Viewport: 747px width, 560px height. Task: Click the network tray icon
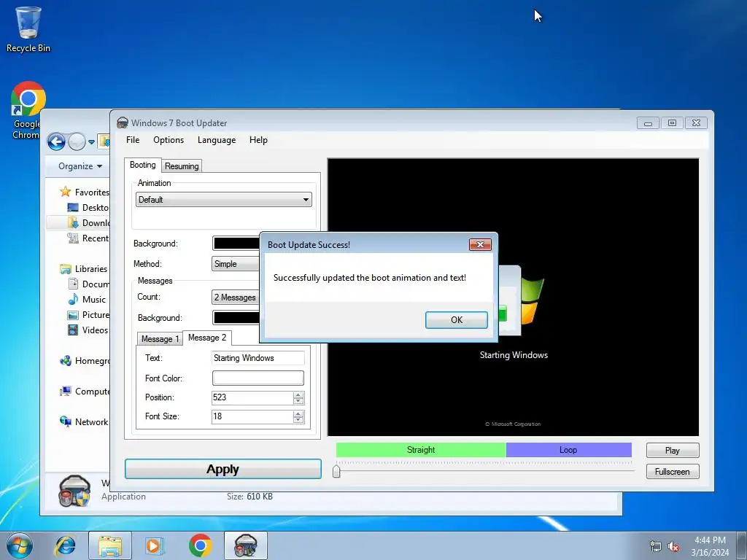[656, 546]
